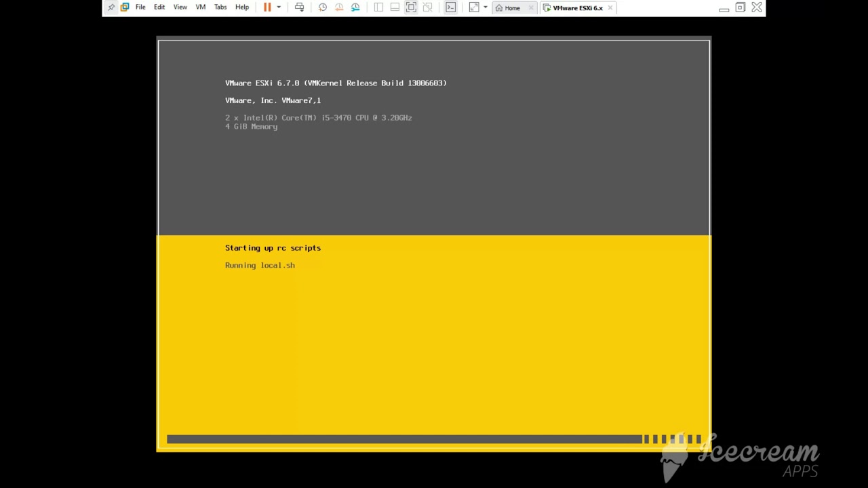Viewport: 868px width, 488px height.
Task: Open the Tabs menu
Action: (220, 7)
